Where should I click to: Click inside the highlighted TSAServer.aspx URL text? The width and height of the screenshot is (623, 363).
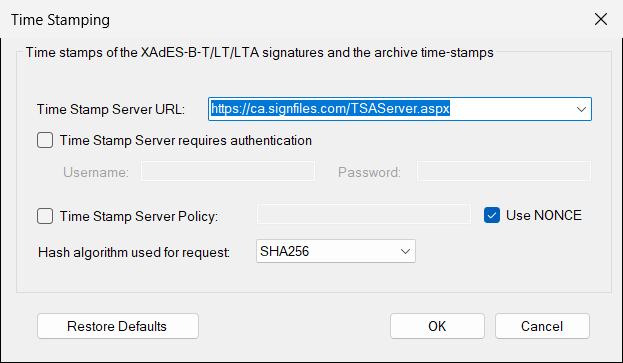[x=330, y=108]
